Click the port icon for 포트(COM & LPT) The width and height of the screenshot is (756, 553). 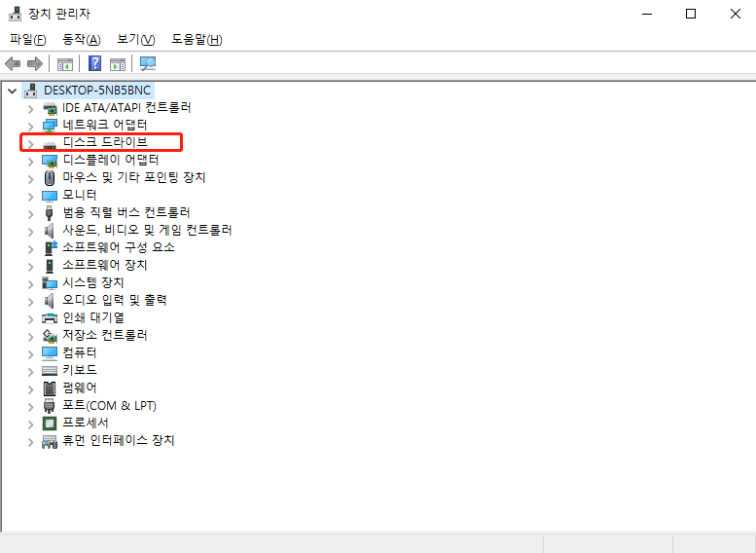click(50, 406)
